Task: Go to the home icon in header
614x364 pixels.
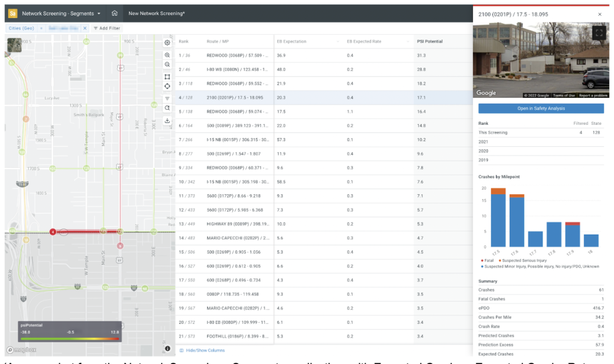Action: (x=114, y=13)
